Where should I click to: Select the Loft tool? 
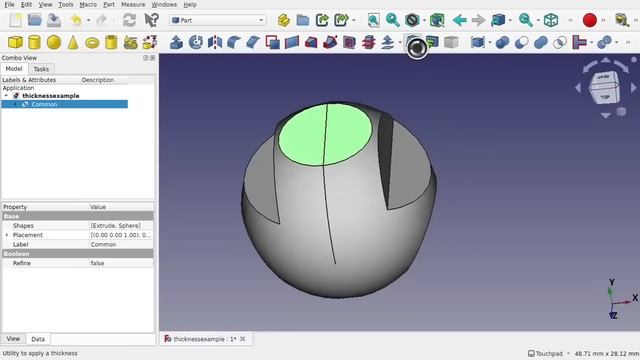tap(311, 42)
